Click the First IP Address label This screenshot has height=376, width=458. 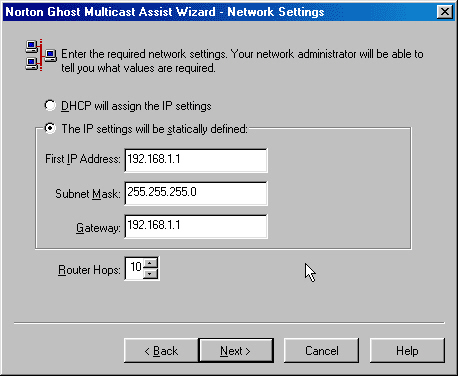pyautogui.click(x=83, y=159)
